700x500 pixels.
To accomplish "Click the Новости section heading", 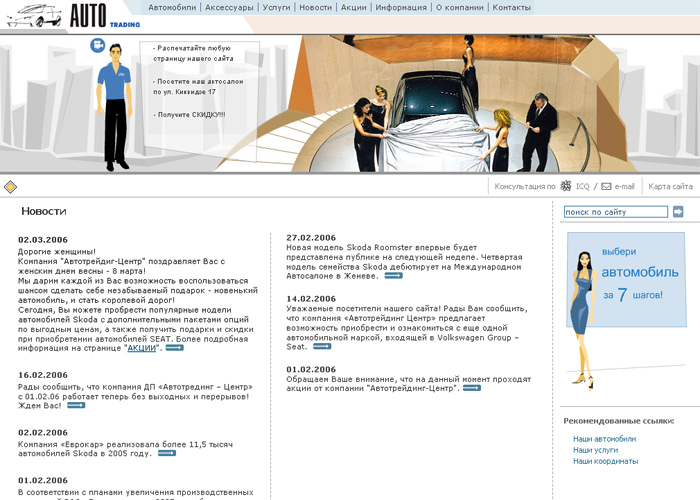I will click(x=44, y=211).
